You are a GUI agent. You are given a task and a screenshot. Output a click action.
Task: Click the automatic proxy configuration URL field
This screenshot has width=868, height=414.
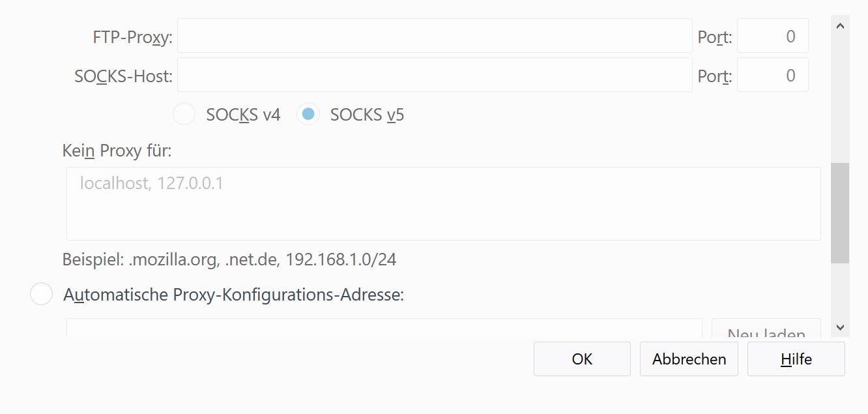(384, 328)
